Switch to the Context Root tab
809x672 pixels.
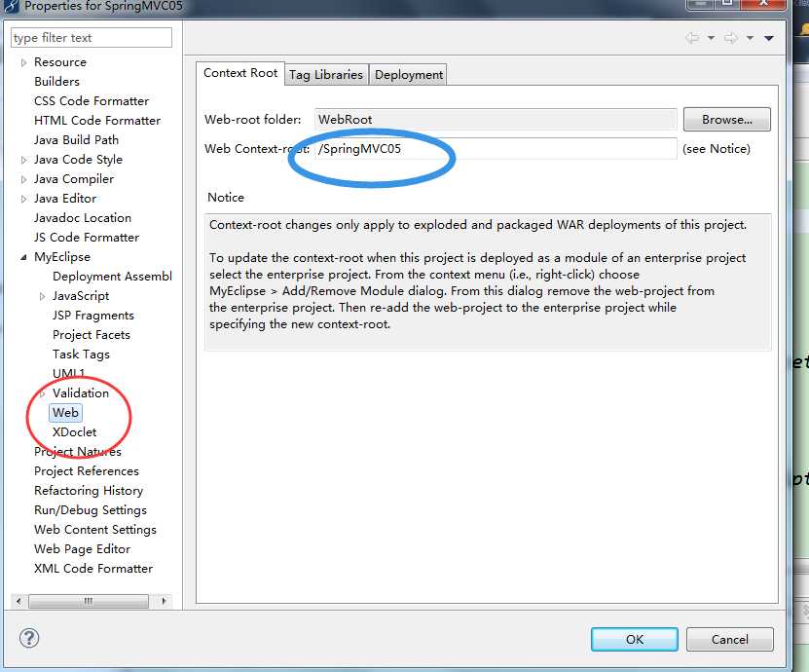(x=240, y=73)
